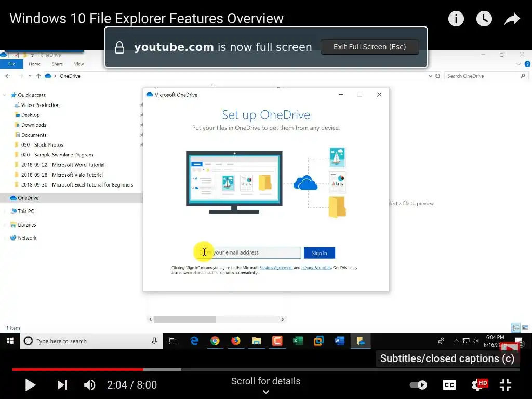Click the Exit Full Screen (Esc) button

(x=369, y=47)
